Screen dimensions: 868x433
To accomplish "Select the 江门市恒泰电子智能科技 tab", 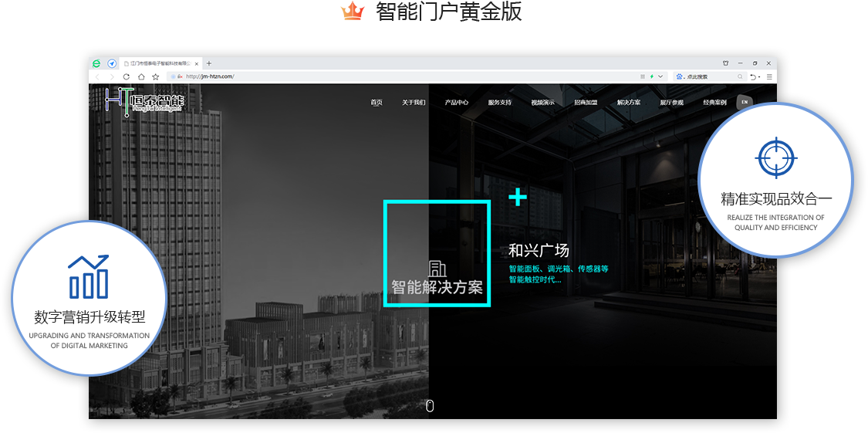I will 160,63.
